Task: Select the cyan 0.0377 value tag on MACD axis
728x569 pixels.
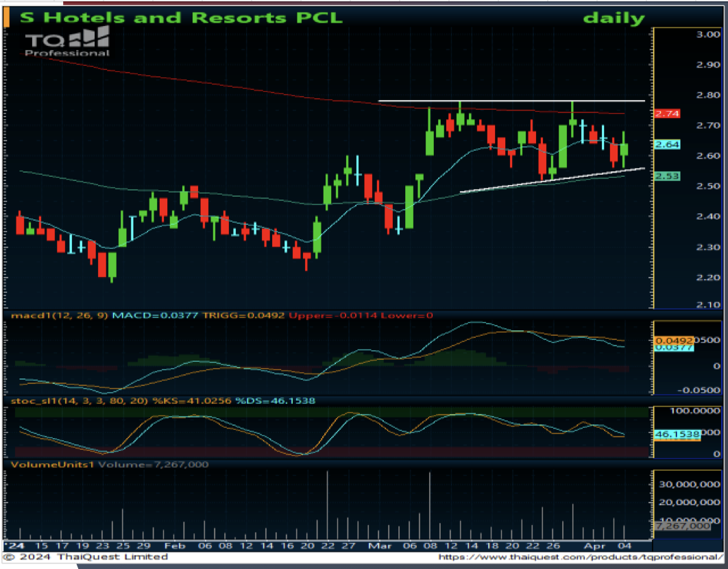Action: coord(673,348)
